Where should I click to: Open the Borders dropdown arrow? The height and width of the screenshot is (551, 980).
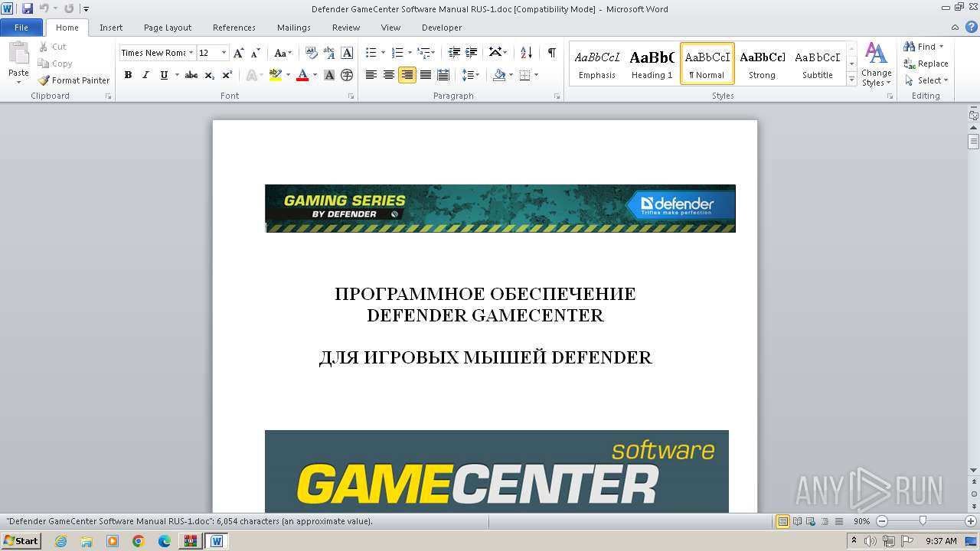[536, 75]
